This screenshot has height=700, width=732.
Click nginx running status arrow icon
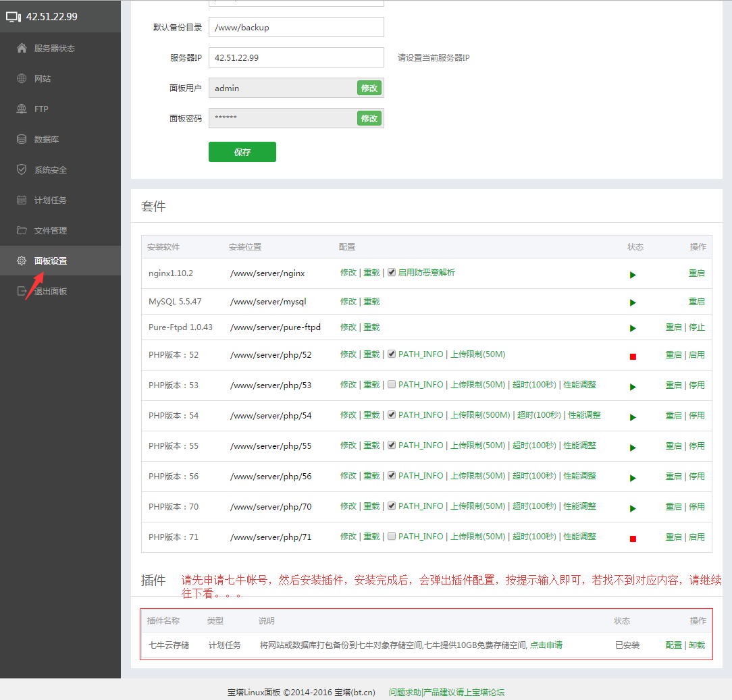[x=633, y=275]
